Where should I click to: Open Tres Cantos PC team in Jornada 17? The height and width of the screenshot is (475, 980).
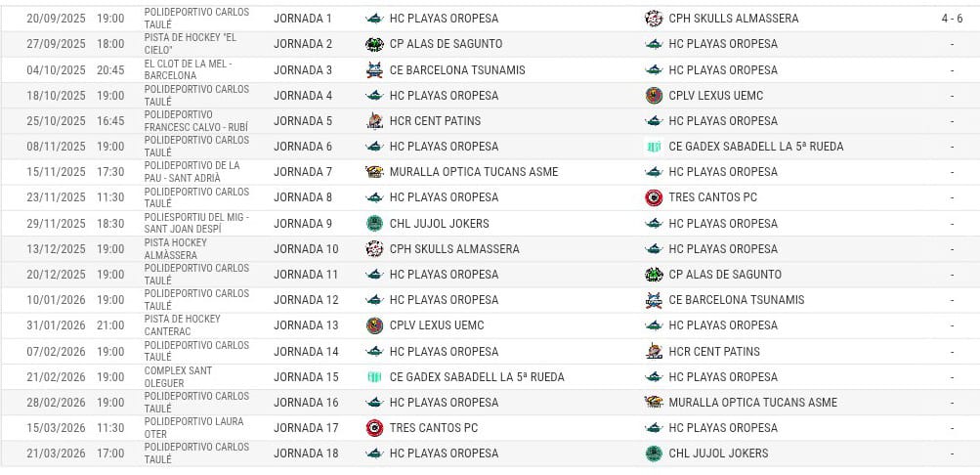[434, 428]
